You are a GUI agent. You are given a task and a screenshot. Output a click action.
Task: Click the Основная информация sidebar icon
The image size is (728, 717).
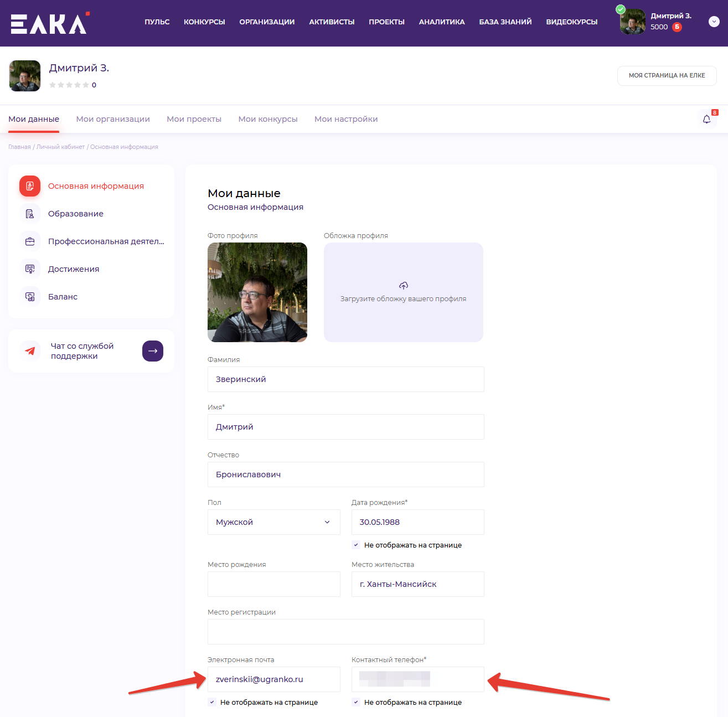(30, 186)
